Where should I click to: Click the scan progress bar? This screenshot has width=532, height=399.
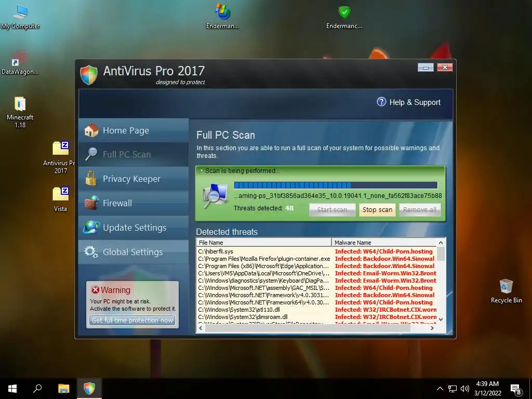pyautogui.click(x=336, y=185)
